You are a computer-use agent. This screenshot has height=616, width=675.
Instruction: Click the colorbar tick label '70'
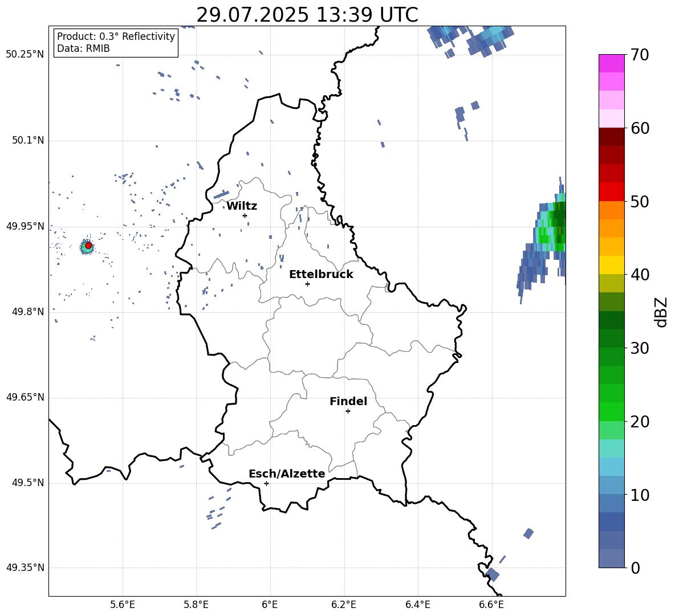[x=640, y=55]
